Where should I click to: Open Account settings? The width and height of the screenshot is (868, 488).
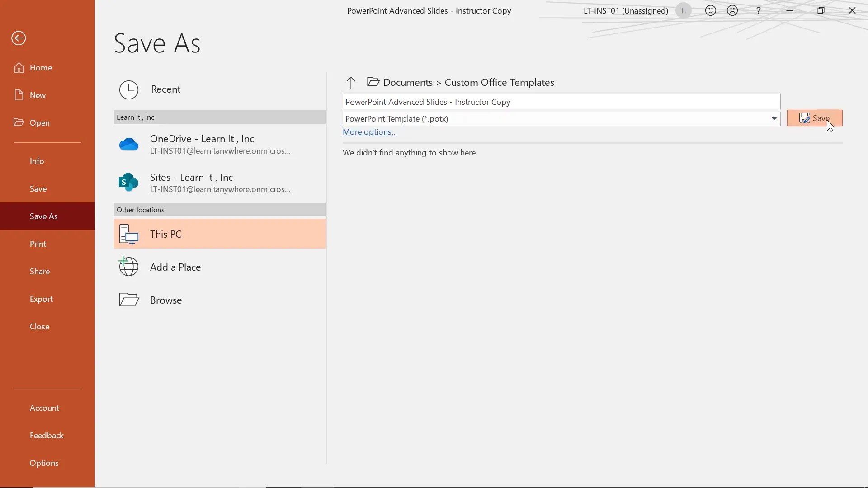[47, 408]
